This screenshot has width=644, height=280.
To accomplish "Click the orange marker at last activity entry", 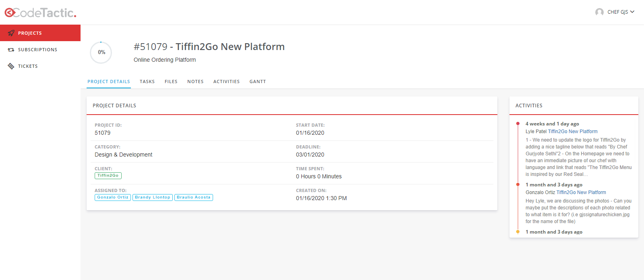I will 518,232.
